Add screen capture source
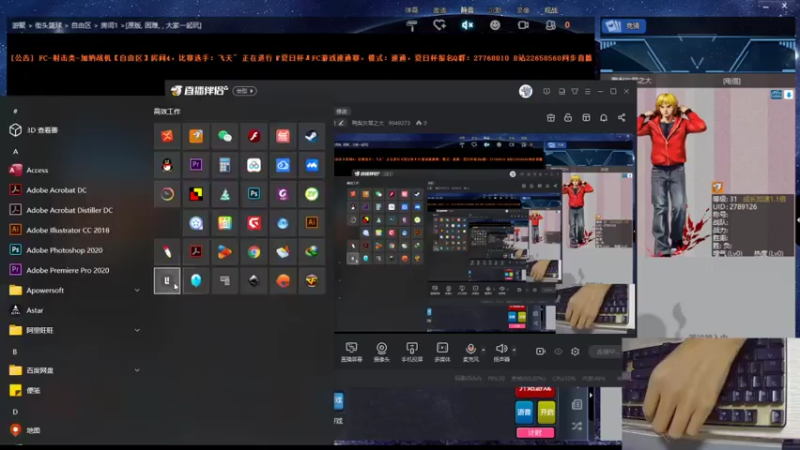This screenshot has width=800, height=450. (351, 353)
